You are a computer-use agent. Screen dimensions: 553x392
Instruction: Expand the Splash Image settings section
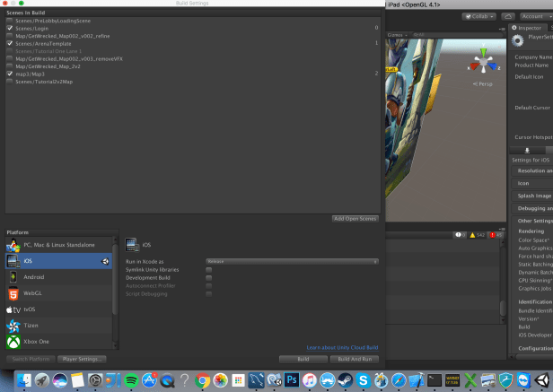pos(534,195)
